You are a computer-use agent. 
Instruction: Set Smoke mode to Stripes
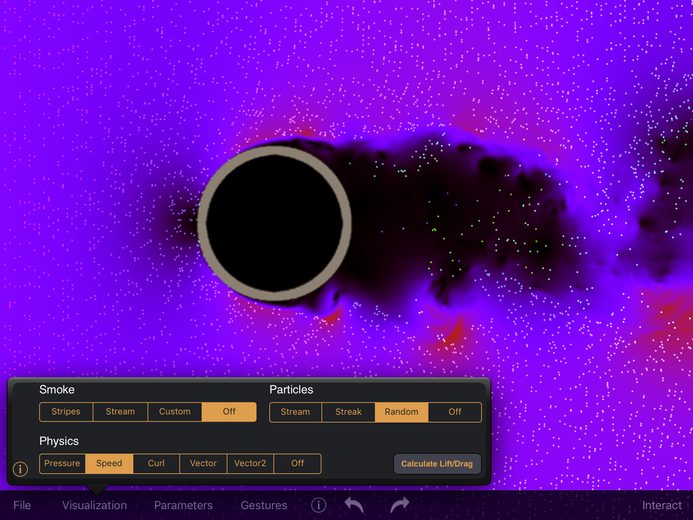[x=66, y=412]
